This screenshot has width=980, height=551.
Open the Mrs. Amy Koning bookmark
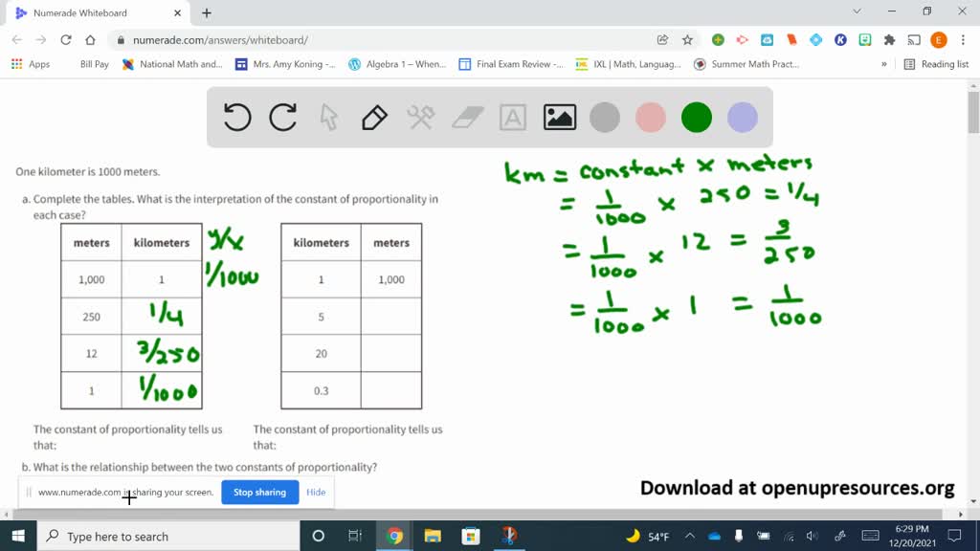(x=285, y=64)
